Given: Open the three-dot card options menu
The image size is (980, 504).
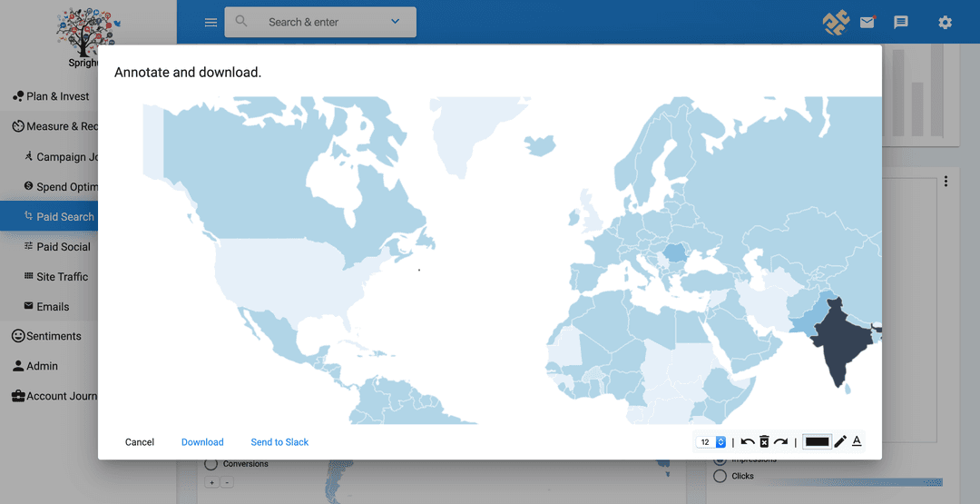Looking at the screenshot, I should coord(946,182).
